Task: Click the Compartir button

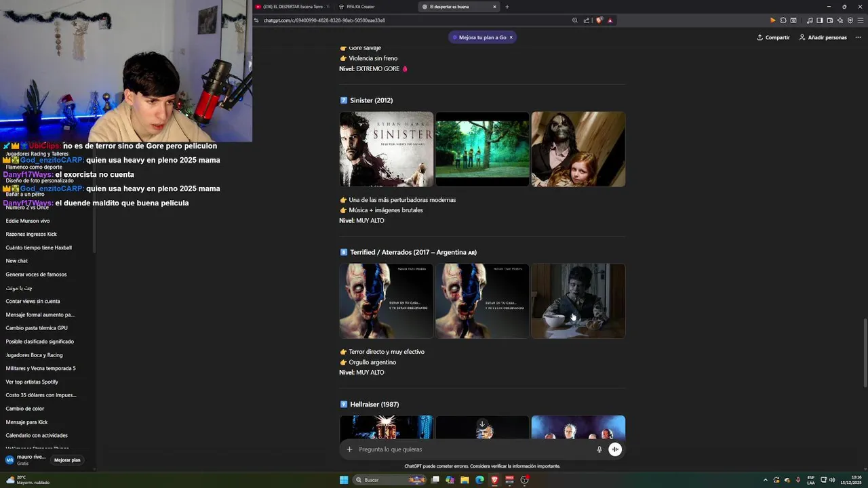Action: click(773, 37)
